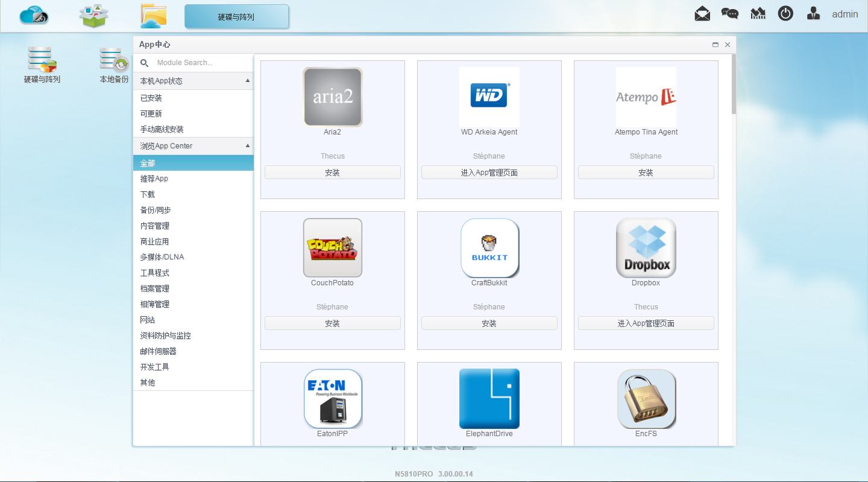The image size is (868, 482).
Task: Click the envelope messages icon
Action: (x=702, y=14)
